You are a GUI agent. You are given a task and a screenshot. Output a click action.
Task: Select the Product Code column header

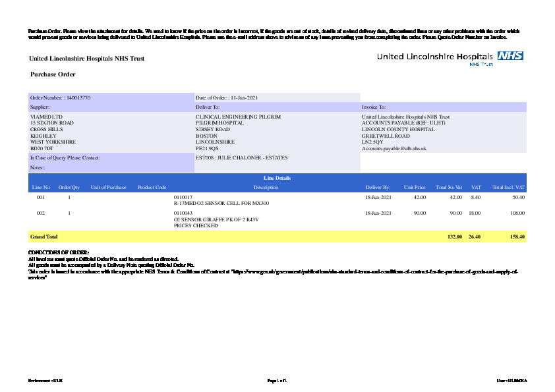pos(152,188)
